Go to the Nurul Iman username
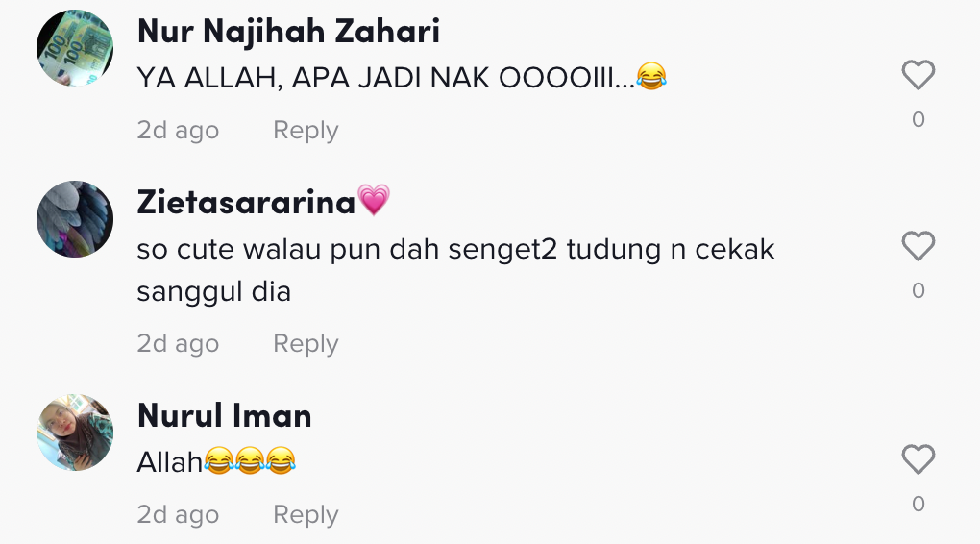The height and width of the screenshot is (544, 980). click(225, 416)
